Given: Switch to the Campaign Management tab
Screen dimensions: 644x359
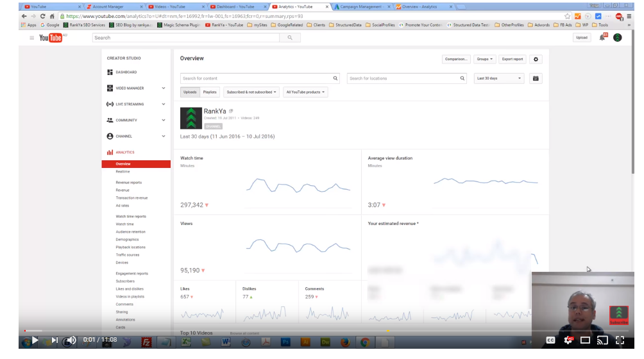Looking at the screenshot, I should point(361,6).
